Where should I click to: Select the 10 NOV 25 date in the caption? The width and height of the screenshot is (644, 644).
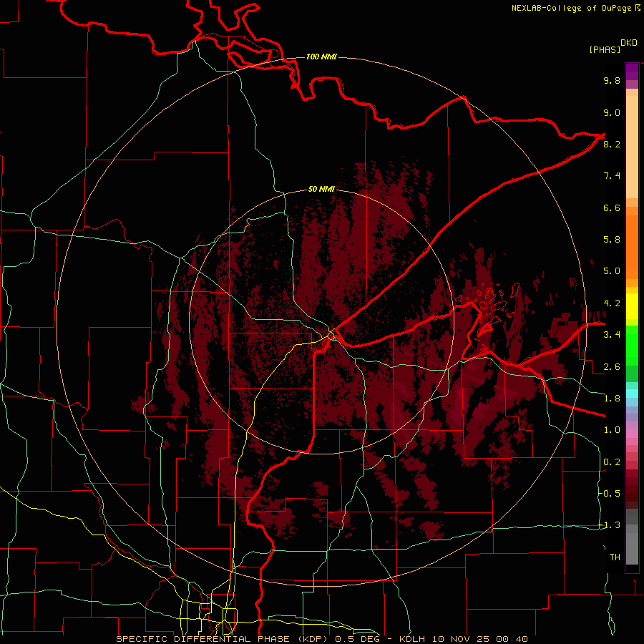click(x=462, y=639)
